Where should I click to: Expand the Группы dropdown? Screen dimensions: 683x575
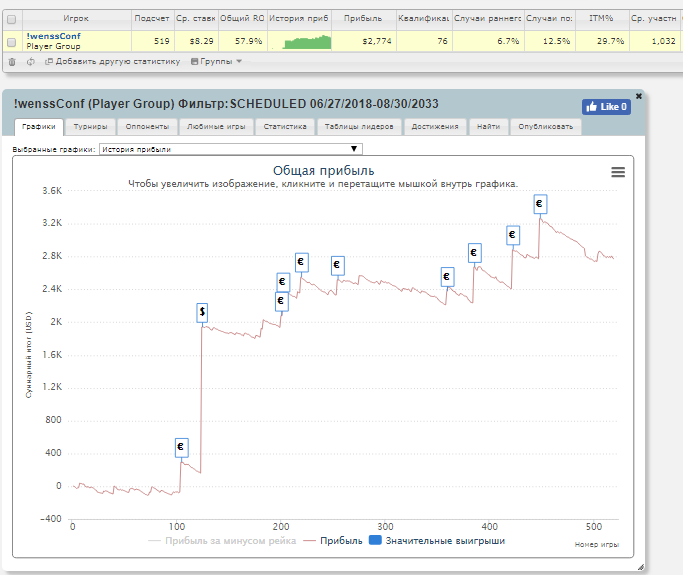[x=216, y=61]
